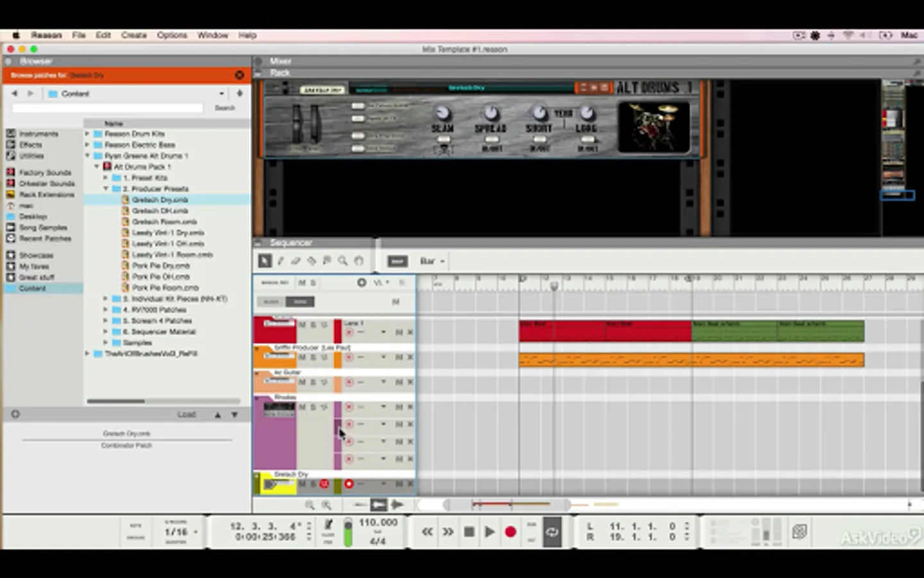Close the orange Browse patches bar
The image size is (924, 578).
click(239, 75)
